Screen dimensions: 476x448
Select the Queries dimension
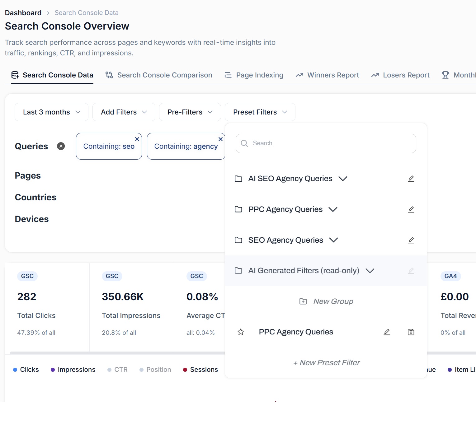coord(31,146)
